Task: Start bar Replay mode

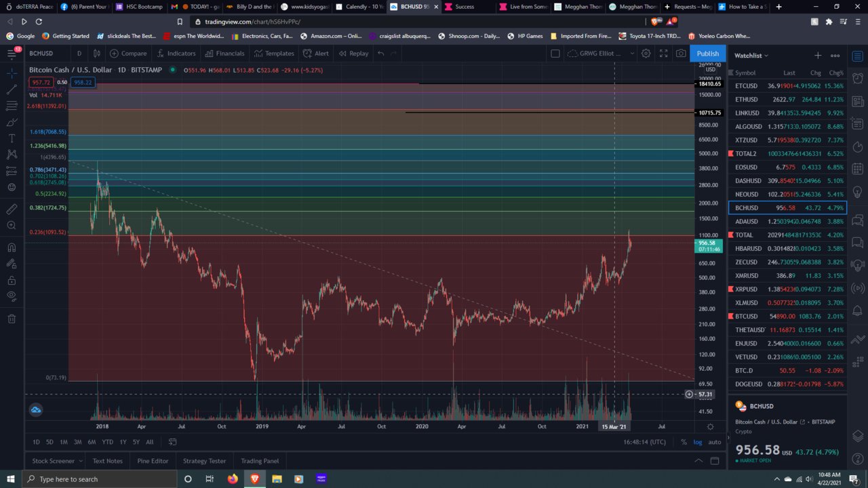Action: [x=353, y=54]
